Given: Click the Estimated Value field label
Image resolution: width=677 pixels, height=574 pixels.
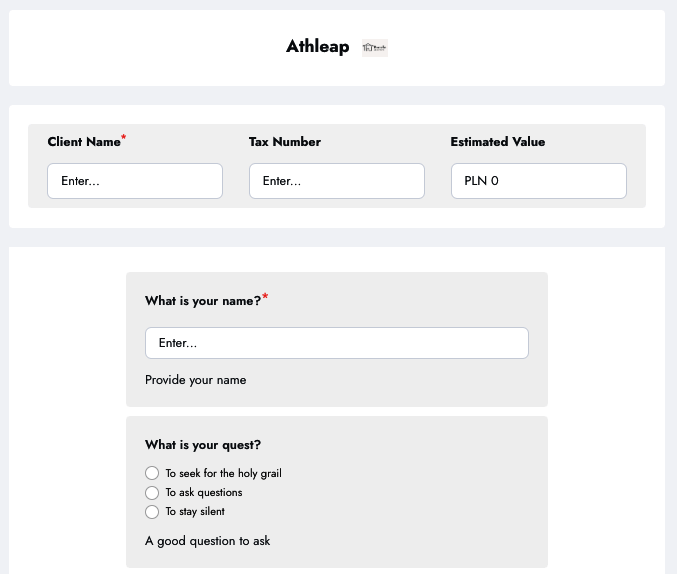Looking at the screenshot, I should 498,142.
